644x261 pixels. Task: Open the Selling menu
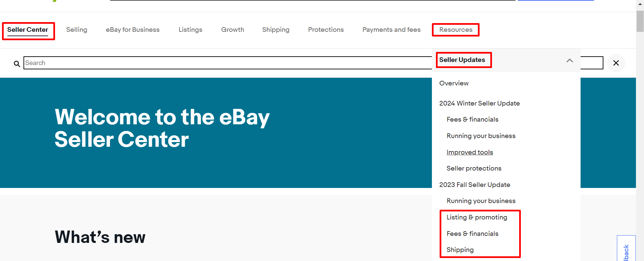pos(77,30)
